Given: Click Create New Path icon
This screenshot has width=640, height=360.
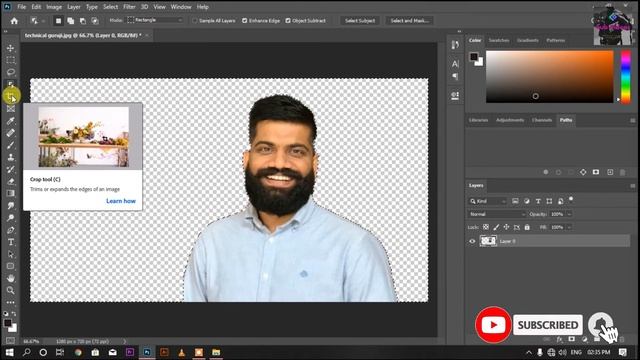Looking at the screenshot, I should [x=610, y=172].
